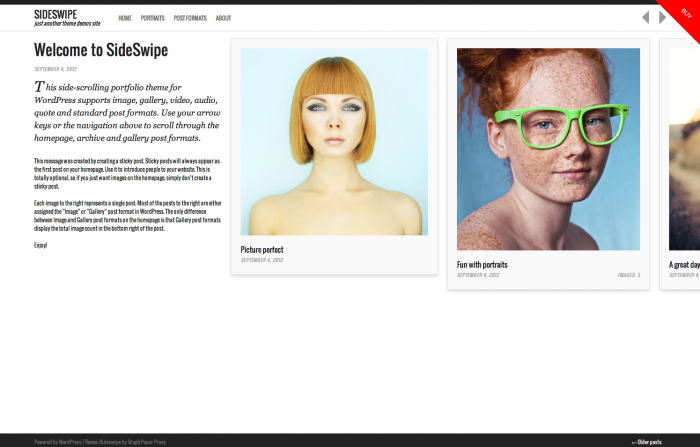Open the Fun with portraits post title

pos(482,265)
